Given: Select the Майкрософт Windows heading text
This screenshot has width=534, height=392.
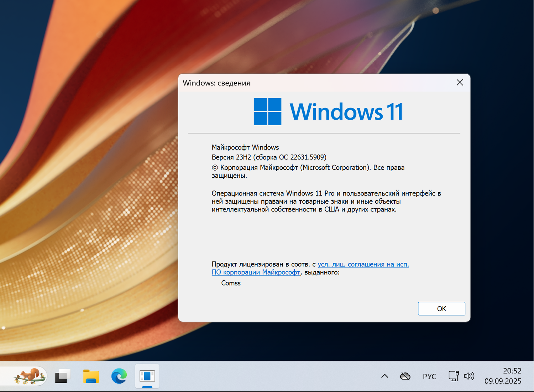Looking at the screenshot, I should click(x=245, y=147).
